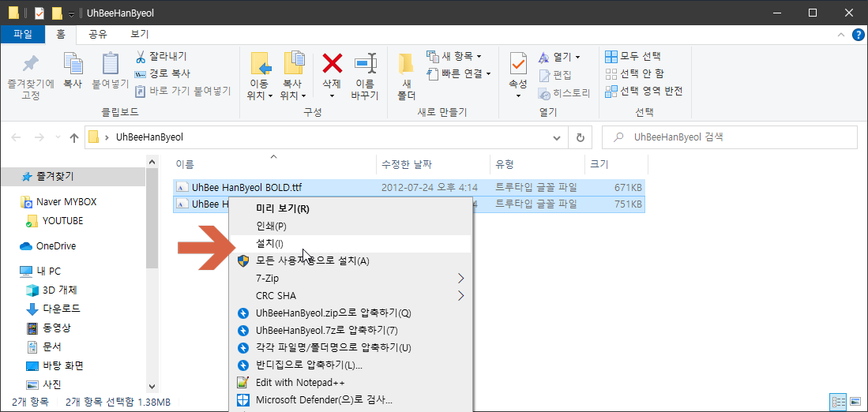
Task: Choose 모든 사용자용으로 설치(A)
Action: click(351, 260)
